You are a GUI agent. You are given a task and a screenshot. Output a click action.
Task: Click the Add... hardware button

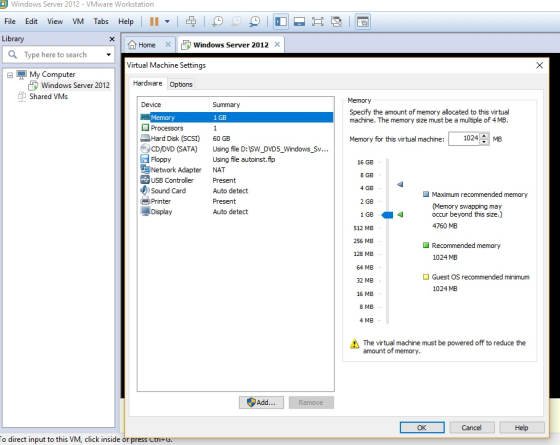pos(261,402)
